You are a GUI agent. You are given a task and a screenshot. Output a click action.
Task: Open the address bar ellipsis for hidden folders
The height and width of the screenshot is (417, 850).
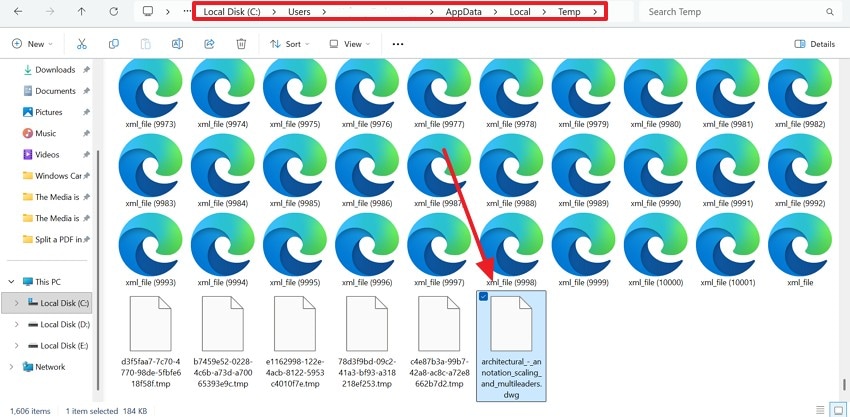point(187,11)
